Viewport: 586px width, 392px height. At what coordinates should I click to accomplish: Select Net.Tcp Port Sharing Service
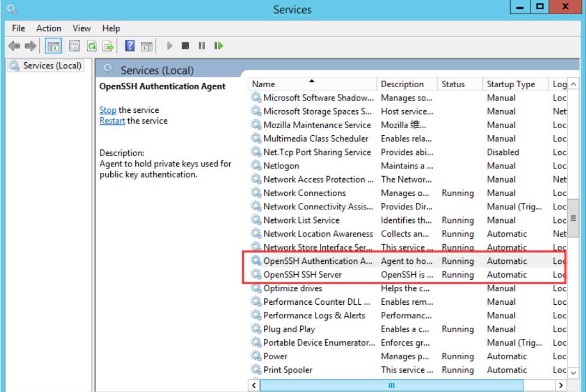coord(317,152)
